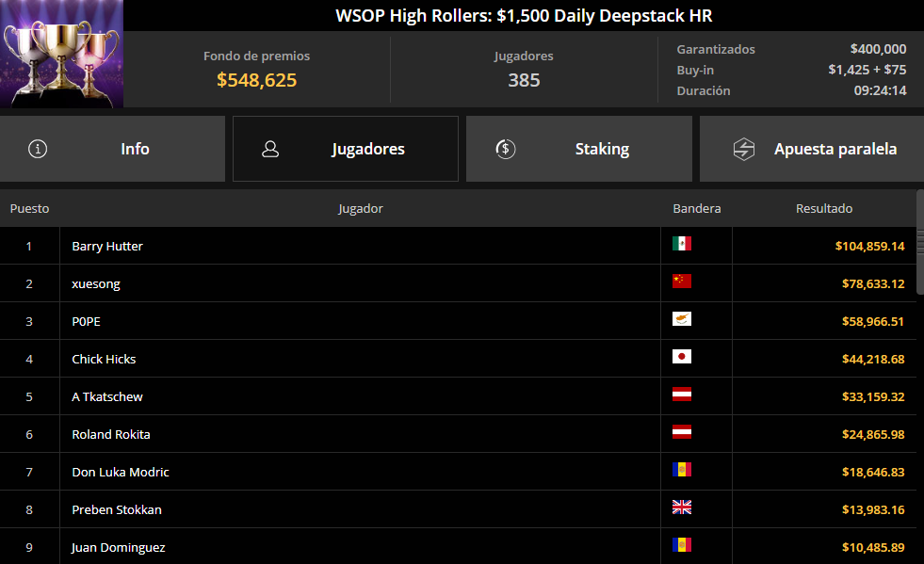Click the $33,159.32 result

click(873, 397)
